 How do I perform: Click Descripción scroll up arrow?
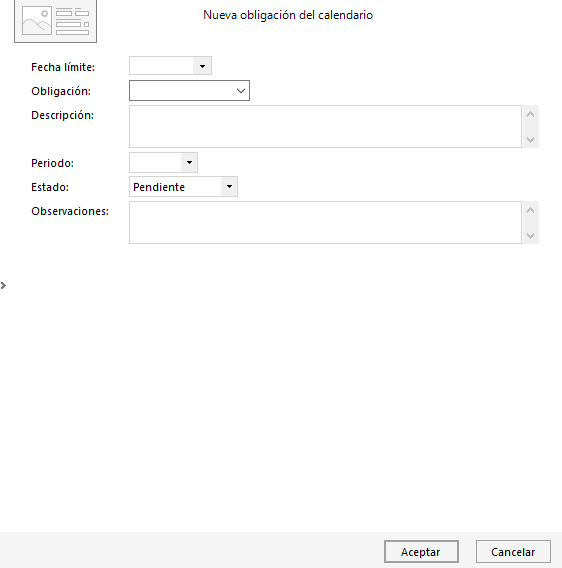(530, 114)
